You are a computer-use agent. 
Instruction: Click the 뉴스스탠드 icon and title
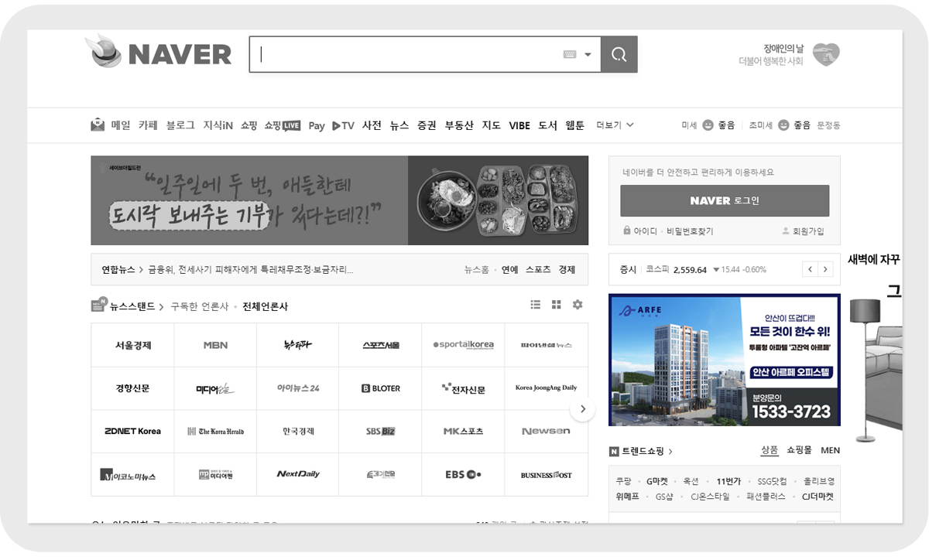pyautogui.click(x=127, y=306)
